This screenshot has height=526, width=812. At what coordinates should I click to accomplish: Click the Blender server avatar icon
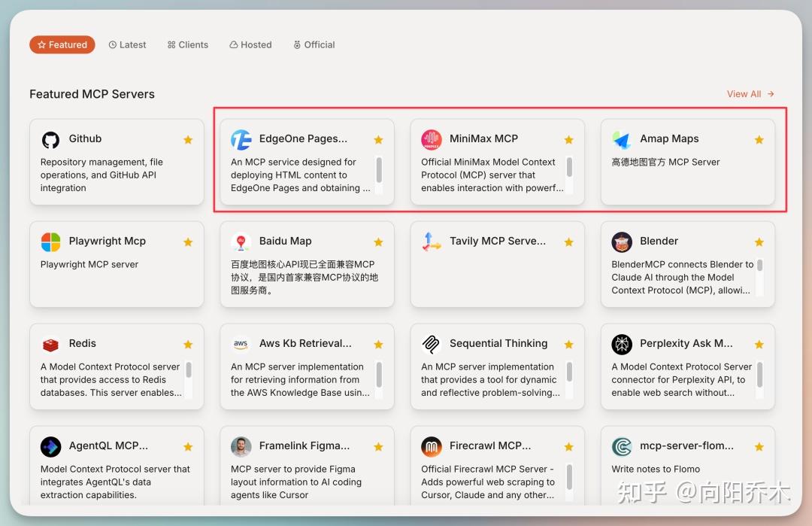(x=622, y=242)
